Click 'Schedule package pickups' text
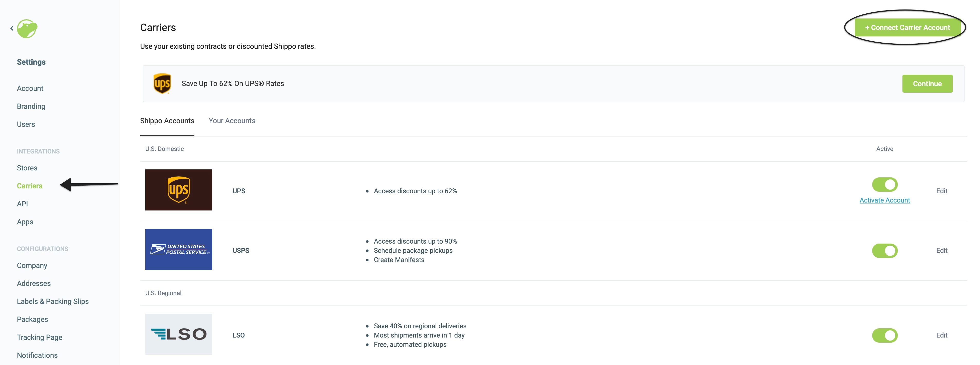 coord(413,251)
